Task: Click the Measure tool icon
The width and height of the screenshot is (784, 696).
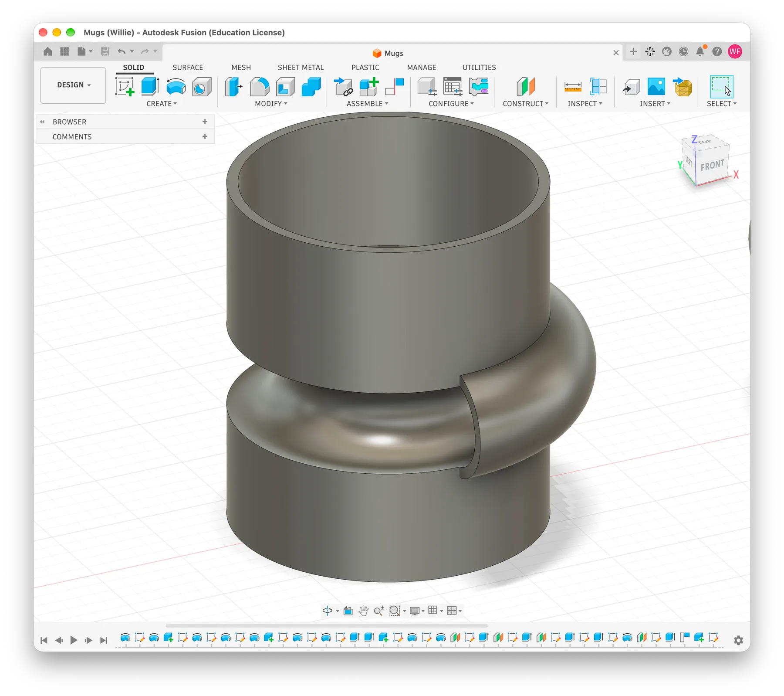Action: click(573, 86)
